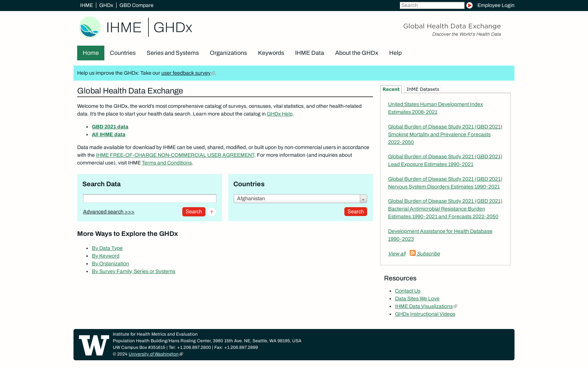Viewport: 588px width, 368px height.
Task: Click the University of Washington W logo
Action: [94, 345]
